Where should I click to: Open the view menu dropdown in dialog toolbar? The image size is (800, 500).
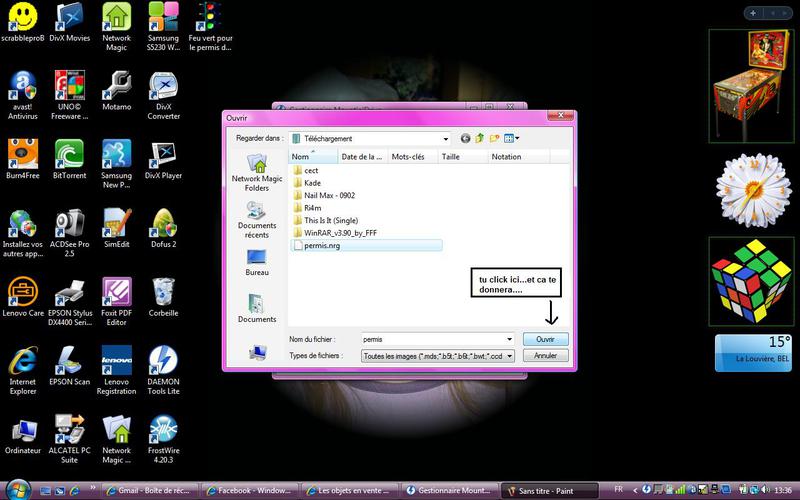(516, 138)
